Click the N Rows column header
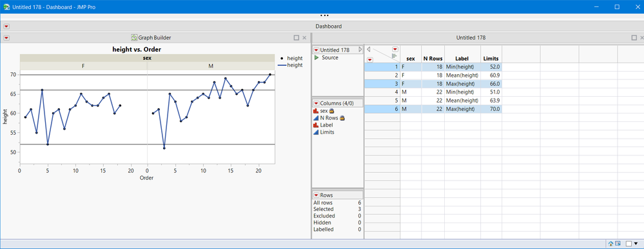 [x=433, y=59]
